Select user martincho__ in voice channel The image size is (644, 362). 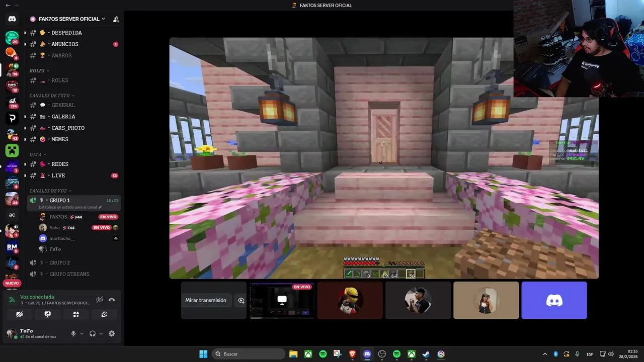click(78, 238)
